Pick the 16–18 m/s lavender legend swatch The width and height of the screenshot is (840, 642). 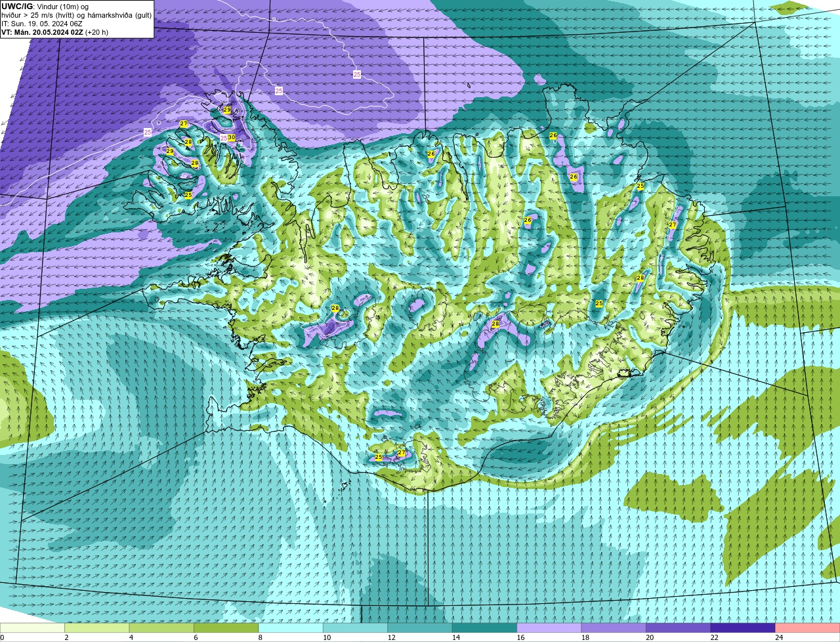(x=549, y=628)
